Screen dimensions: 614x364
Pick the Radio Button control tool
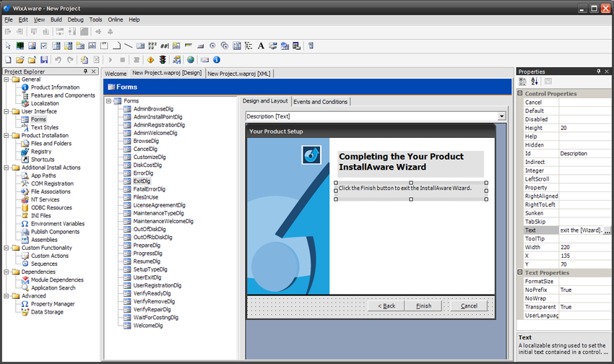(x=212, y=45)
